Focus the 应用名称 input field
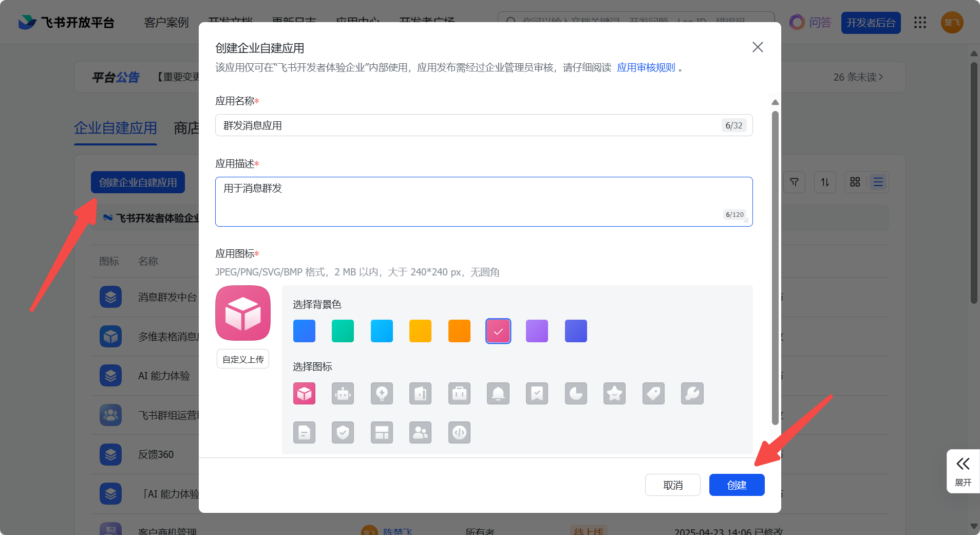Viewport: 980px width, 535px height. (x=467, y=125)
